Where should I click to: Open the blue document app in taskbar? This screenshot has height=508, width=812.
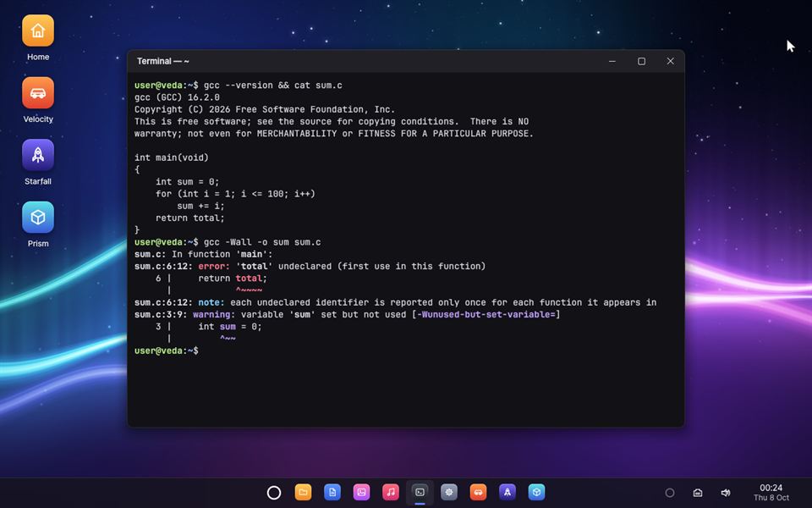(x=332, y=493)
